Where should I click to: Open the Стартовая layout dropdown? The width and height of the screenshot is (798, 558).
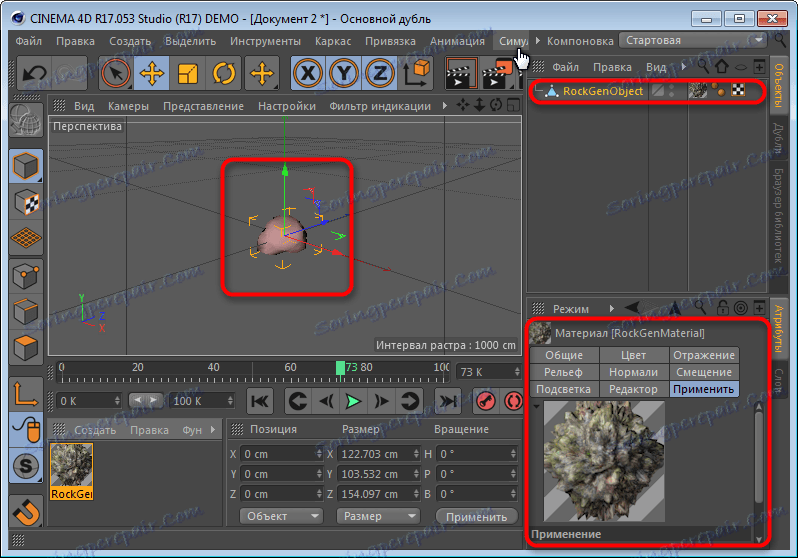(x=693, y=40)
